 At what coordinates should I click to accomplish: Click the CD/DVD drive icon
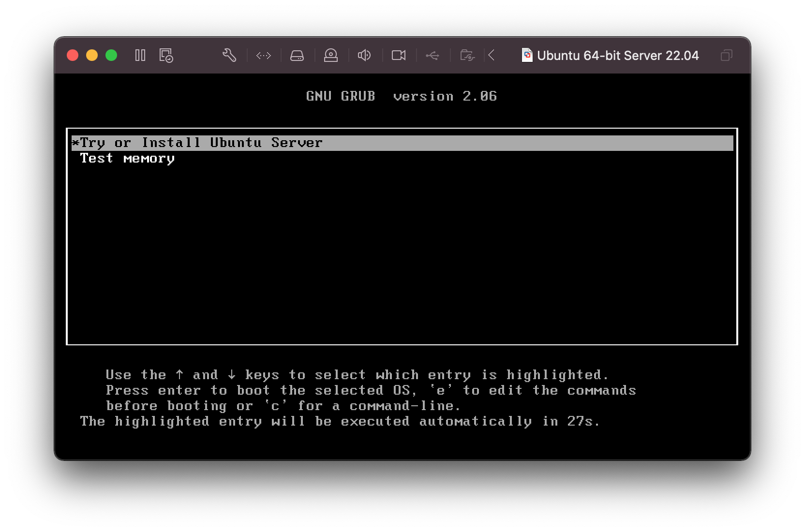[331, 55]
